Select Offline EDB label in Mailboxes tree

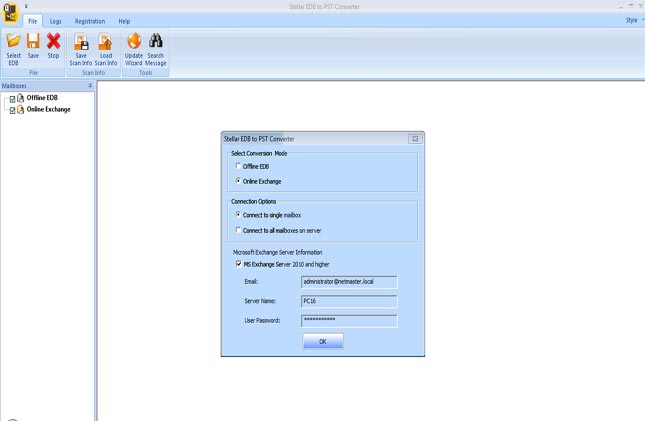point(42,98)
